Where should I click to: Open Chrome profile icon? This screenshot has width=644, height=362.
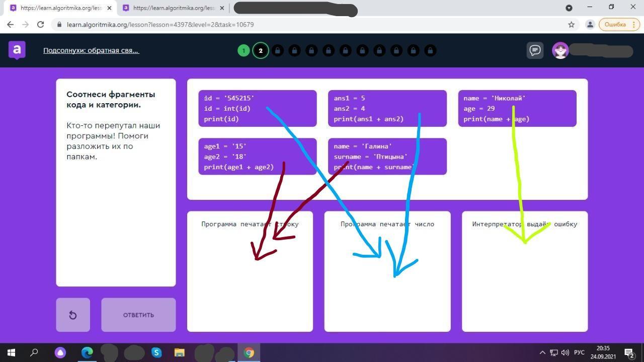pyautogui.click(x=590, y=25)
